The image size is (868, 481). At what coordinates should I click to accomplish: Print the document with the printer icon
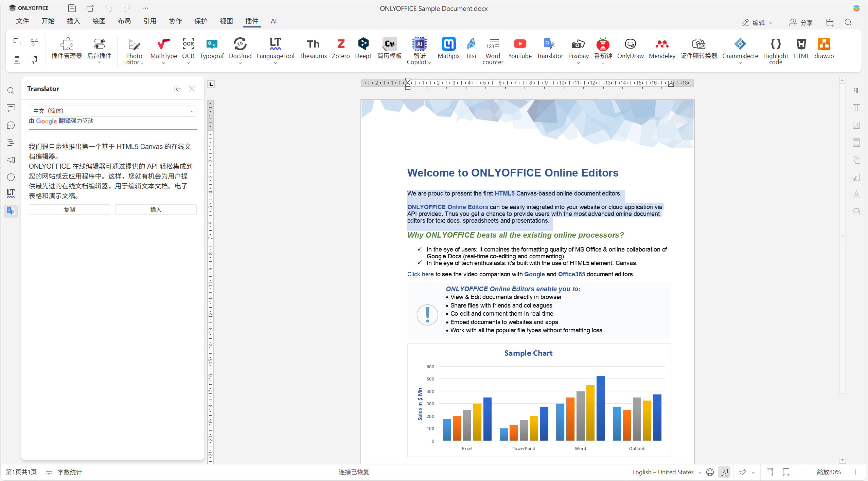click(90, 8)
